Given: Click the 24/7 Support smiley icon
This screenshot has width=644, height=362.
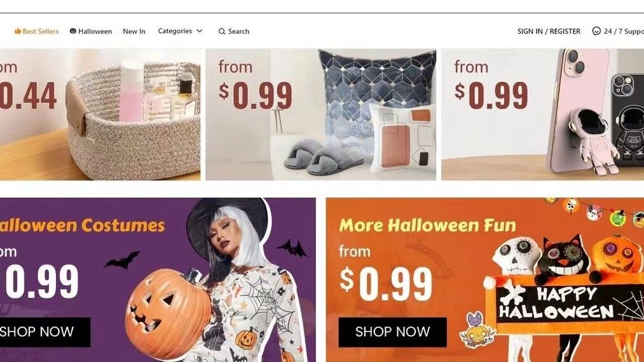Looking at the screenshot, I should point(596,30).
